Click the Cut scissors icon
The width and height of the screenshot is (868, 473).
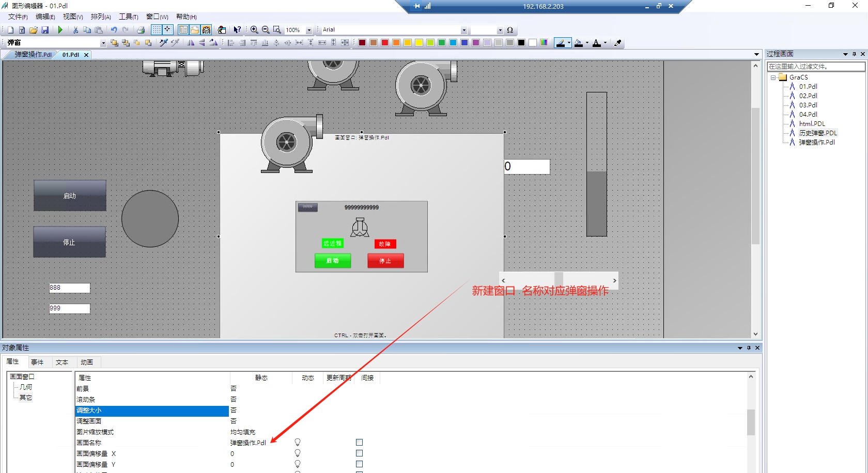point(75,30)
